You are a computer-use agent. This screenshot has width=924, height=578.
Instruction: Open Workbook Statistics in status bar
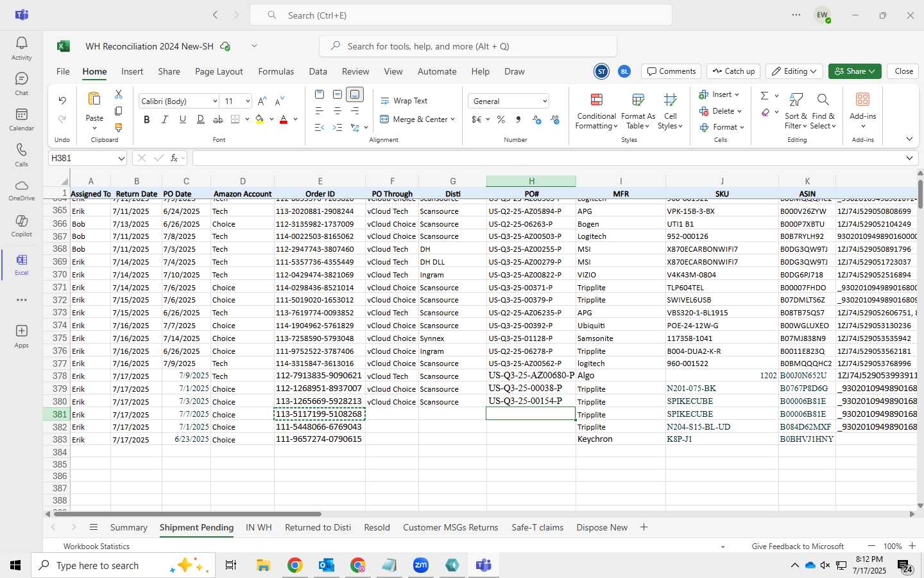(x=96, y=547)
